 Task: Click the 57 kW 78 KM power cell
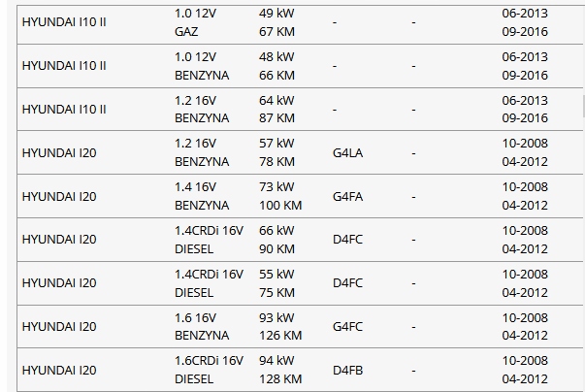pos(276,153)
